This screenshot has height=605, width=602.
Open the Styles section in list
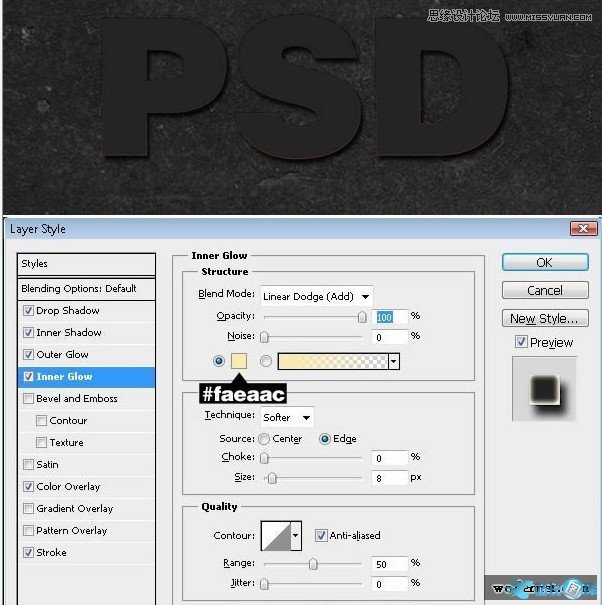87,264
